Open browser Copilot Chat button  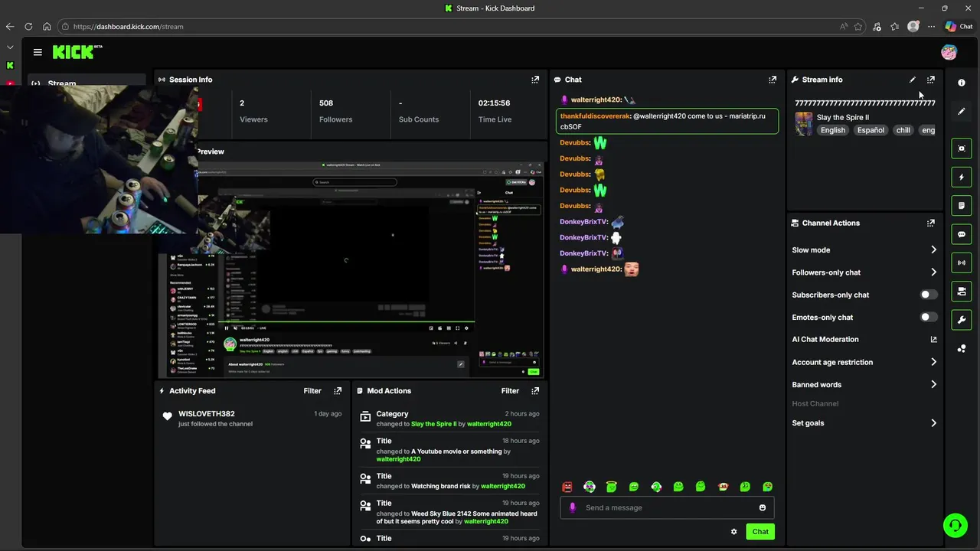pyautogui.click(x=959, y=27)
